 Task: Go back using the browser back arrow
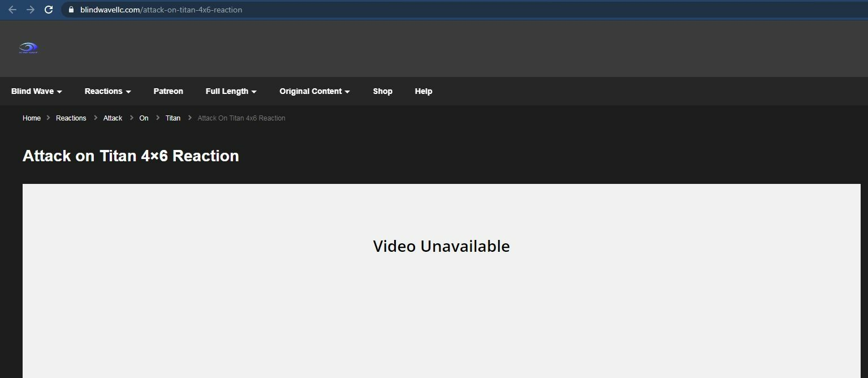point(12,10)
